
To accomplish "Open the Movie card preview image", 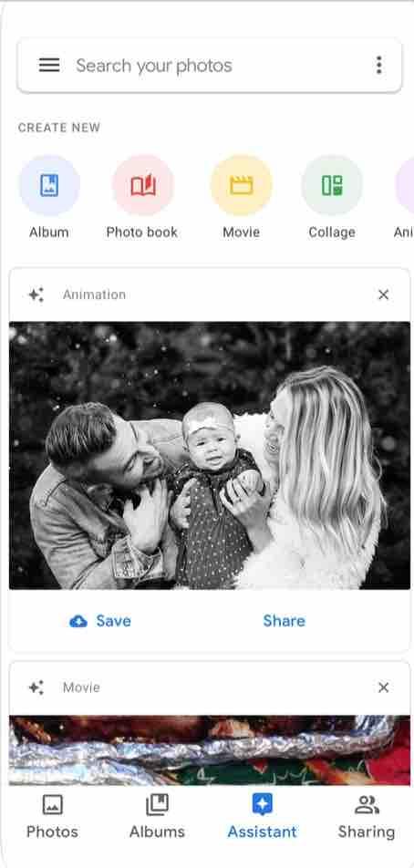I will tap(210, 750).
